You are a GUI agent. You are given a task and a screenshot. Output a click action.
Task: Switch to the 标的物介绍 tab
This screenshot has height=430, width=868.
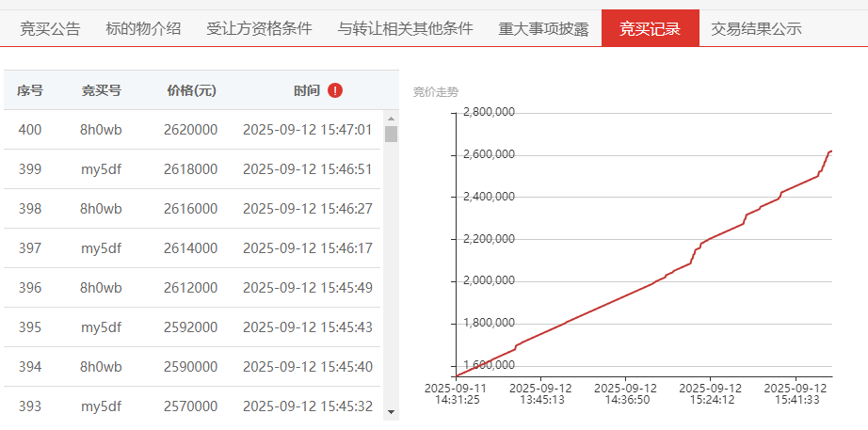(143, 28)
